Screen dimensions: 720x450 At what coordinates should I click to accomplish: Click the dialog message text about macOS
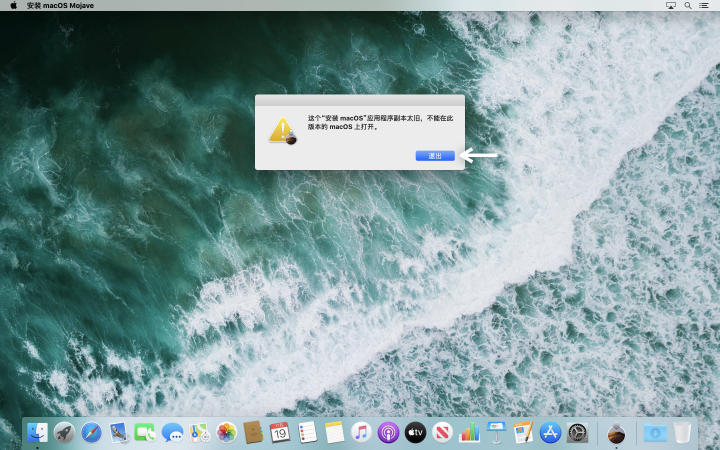click(380, 123)
